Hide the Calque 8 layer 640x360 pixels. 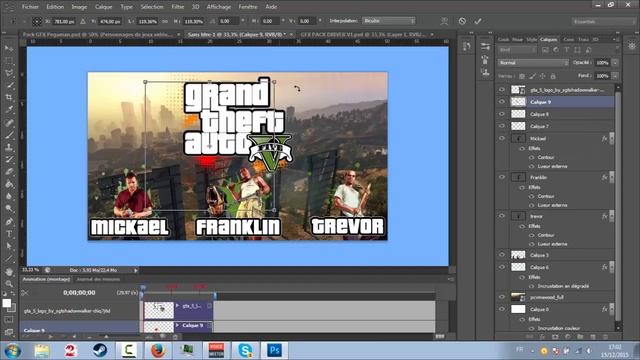(x=502, y=114)
